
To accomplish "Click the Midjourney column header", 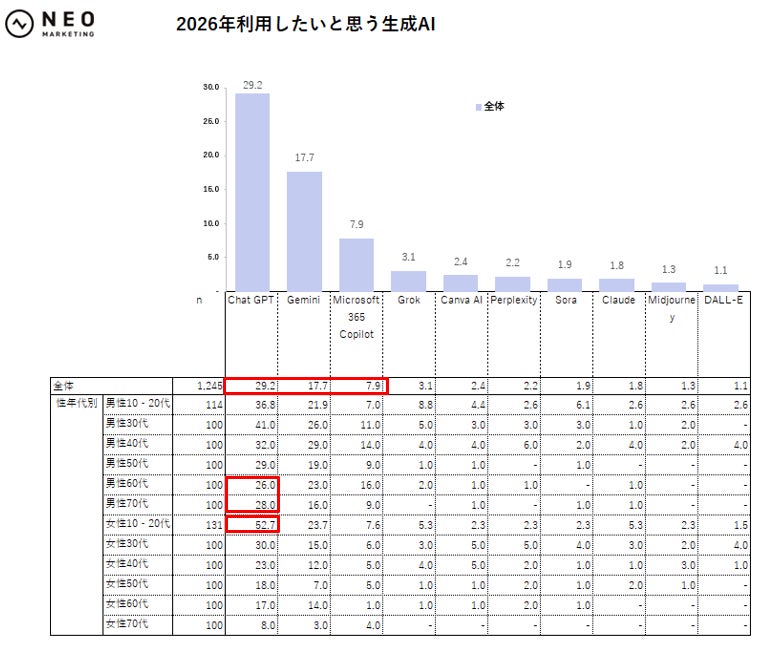I will tap(672, 308).
